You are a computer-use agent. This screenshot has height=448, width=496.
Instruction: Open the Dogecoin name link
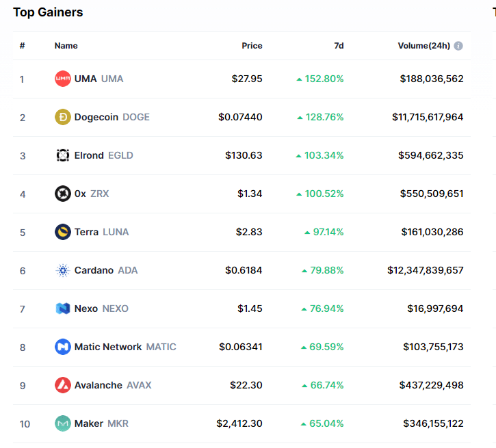(x=95, y=117)
